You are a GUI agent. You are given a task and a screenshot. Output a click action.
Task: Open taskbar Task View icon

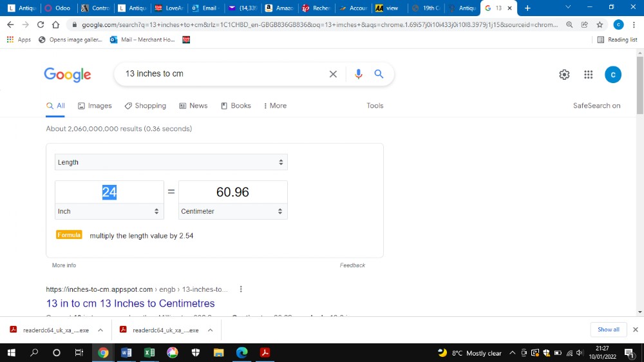pyautogui.click(x=79, y=352)
